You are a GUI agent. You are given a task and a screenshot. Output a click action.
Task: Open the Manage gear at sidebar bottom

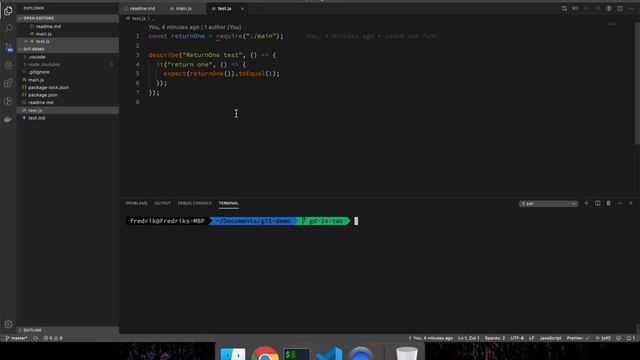8,324
